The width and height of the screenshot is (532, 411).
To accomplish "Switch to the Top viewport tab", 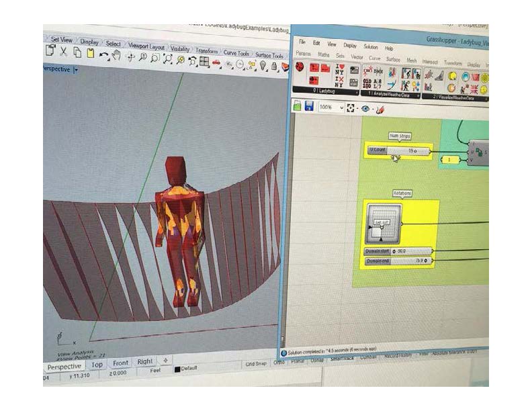I will 97,364.
